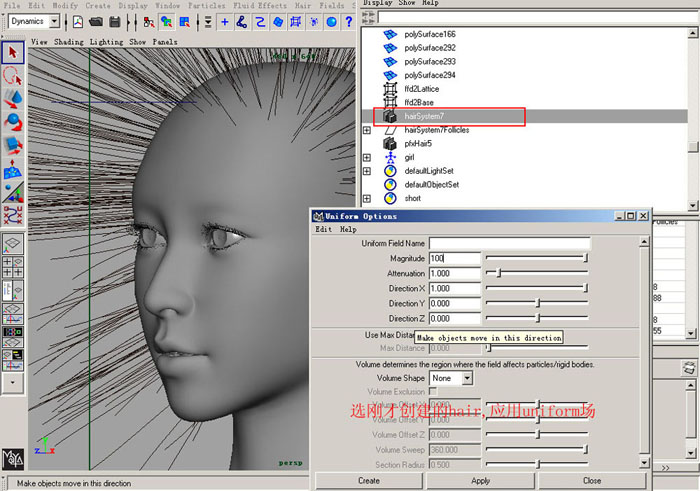Open the selection mask menu arrow icon
The image size is (700, 491).
[x=208, y=21]
